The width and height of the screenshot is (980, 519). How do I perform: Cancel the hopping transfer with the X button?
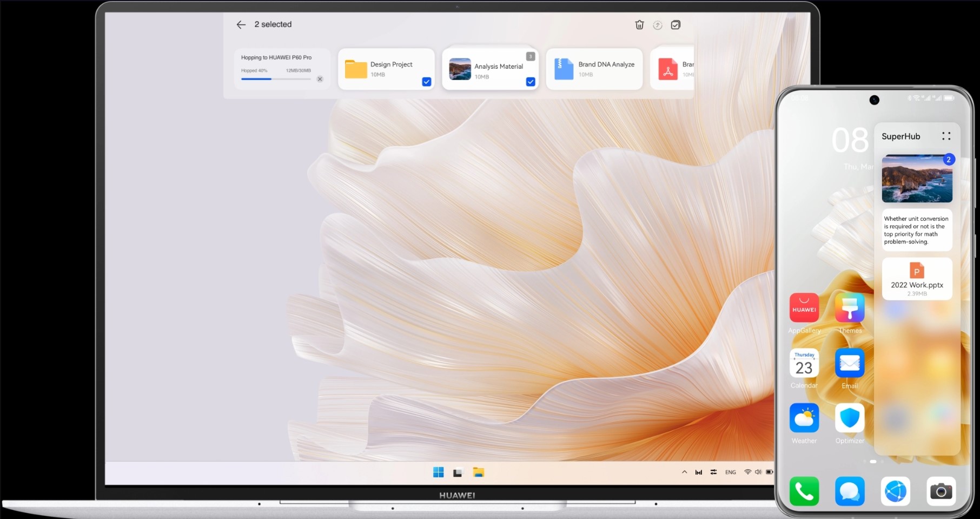click(320, 79)
